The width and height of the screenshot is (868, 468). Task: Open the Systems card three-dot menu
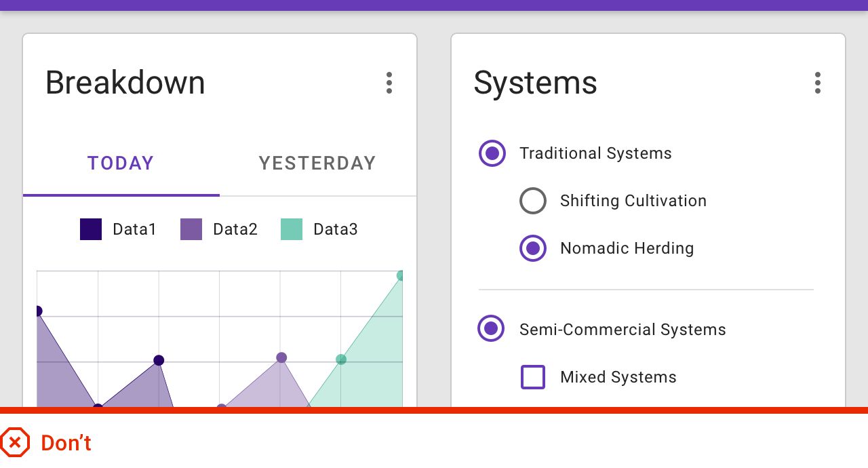817,83
